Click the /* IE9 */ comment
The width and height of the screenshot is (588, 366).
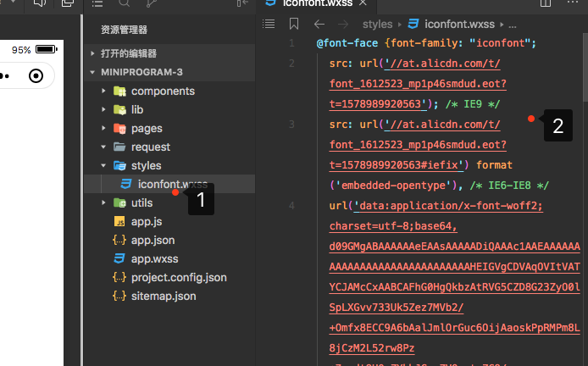click(x=473, y=104)
